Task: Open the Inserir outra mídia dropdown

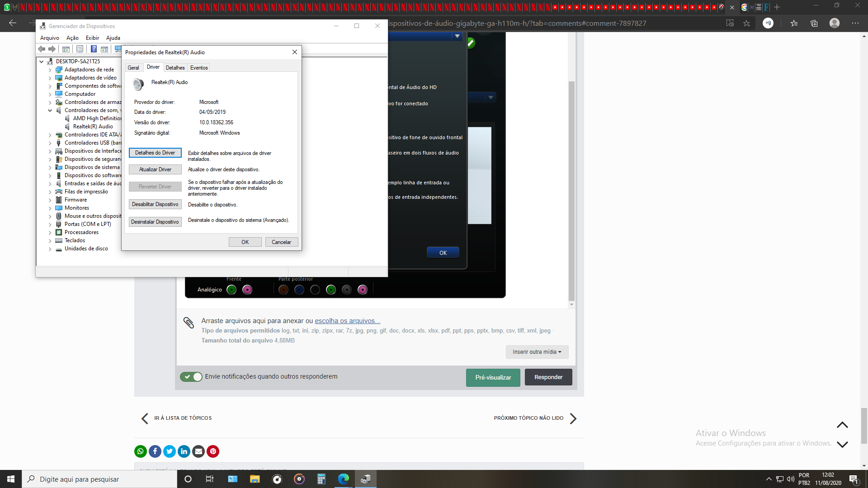Action: coord(537,352)
